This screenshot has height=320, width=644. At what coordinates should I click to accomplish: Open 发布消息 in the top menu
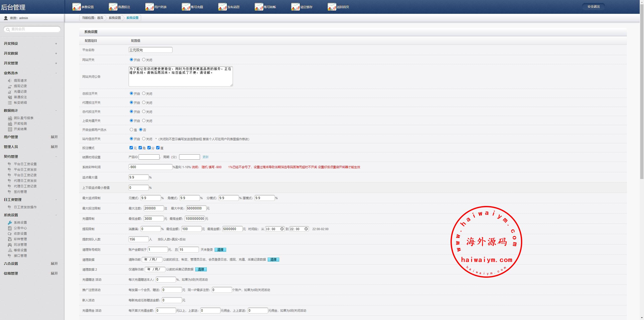[x=233, y=7]
